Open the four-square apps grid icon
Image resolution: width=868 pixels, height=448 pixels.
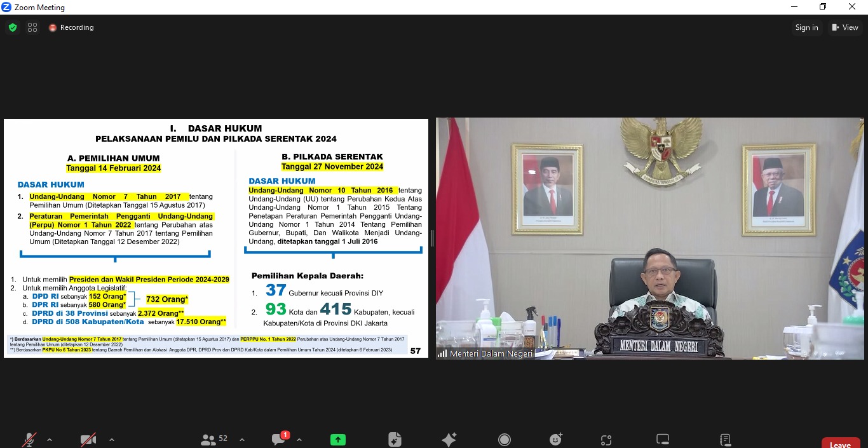point(32,27)
